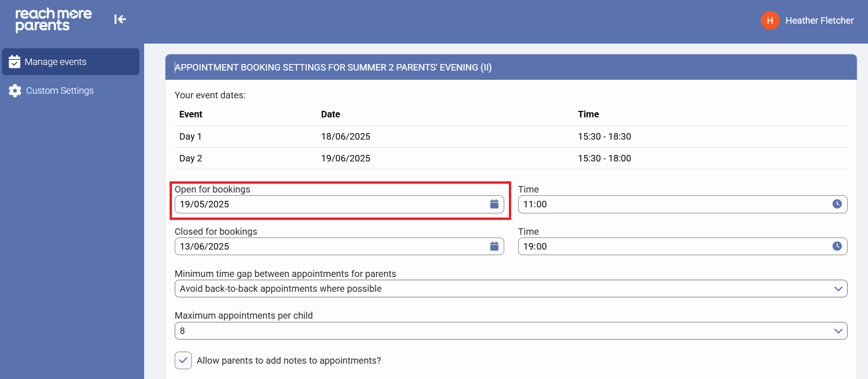Open clock picker for the 11:00 time

[x=836, y=204]
